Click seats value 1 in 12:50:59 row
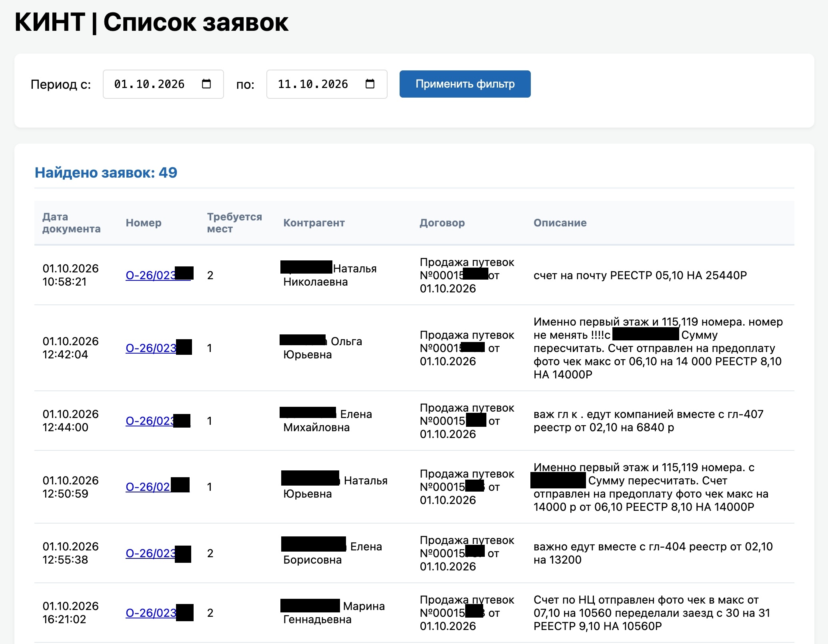The image size is (828, 644). click(x=209, y=487)
